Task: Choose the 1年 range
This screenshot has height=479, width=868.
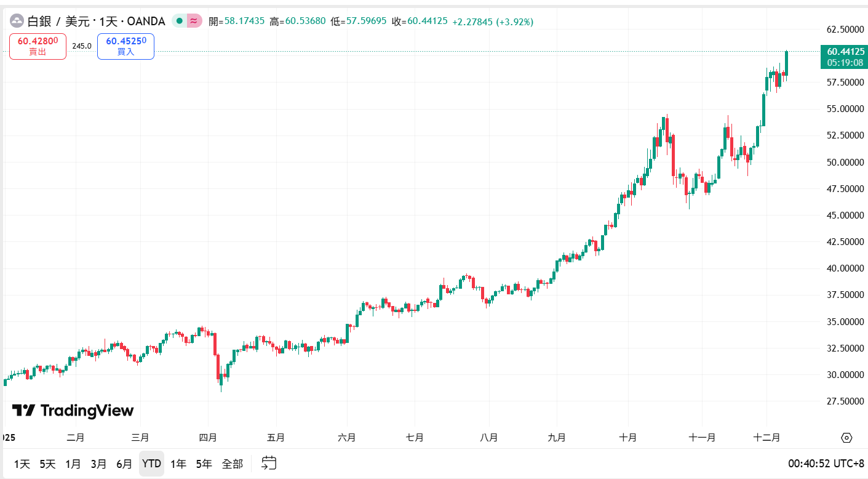Action: pos(178,464)
